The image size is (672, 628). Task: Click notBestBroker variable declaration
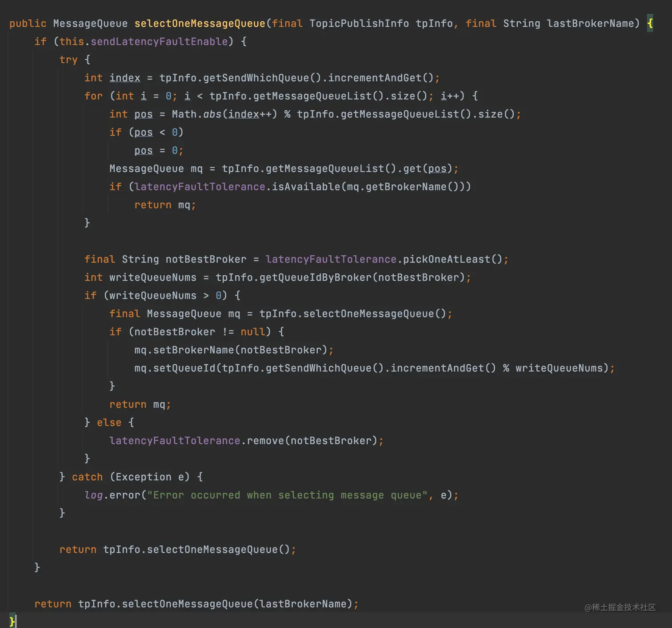pos(206,259)
